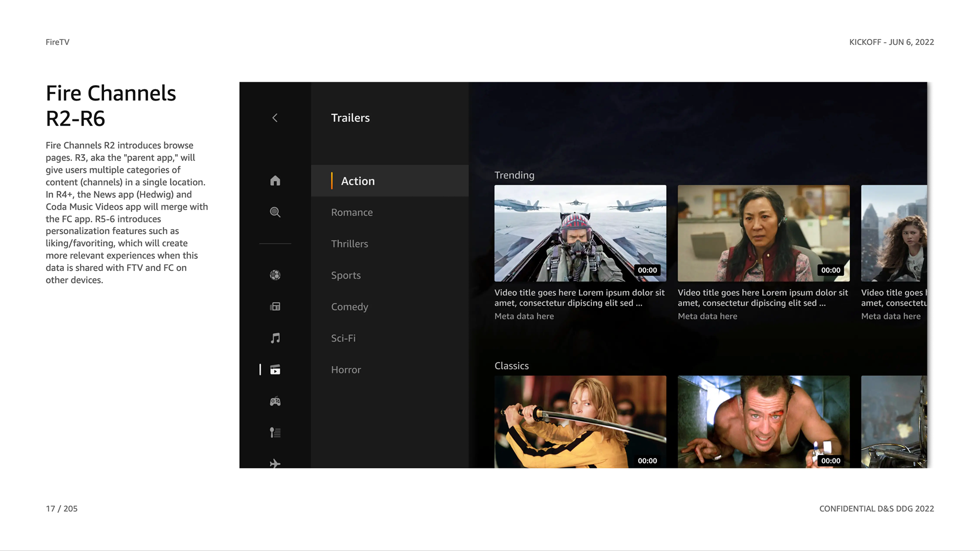
Task: Choose the Horror category
Action: [x=346, y=370]
